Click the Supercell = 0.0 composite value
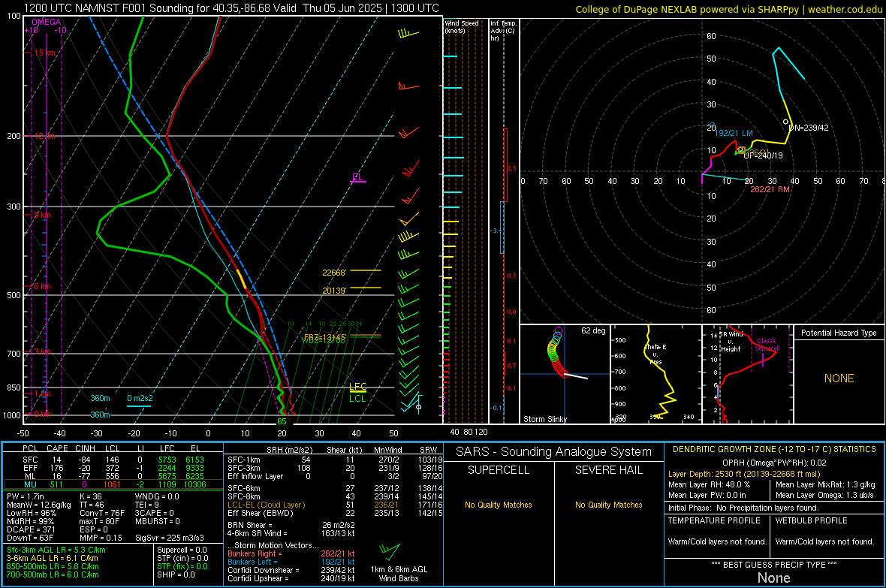 tap(182, 550)
